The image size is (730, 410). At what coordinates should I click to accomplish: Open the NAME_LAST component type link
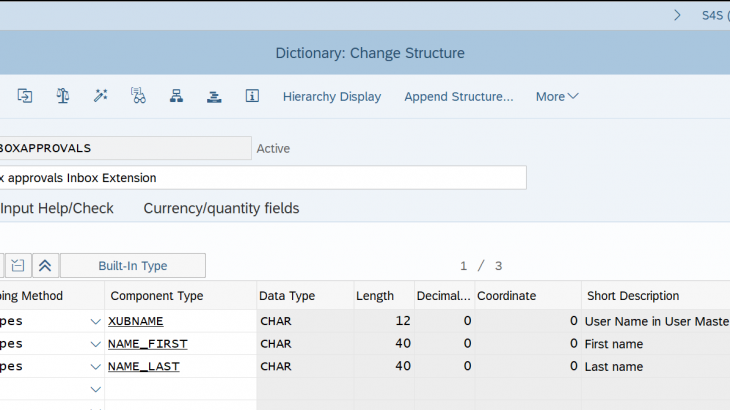(143, 367)
